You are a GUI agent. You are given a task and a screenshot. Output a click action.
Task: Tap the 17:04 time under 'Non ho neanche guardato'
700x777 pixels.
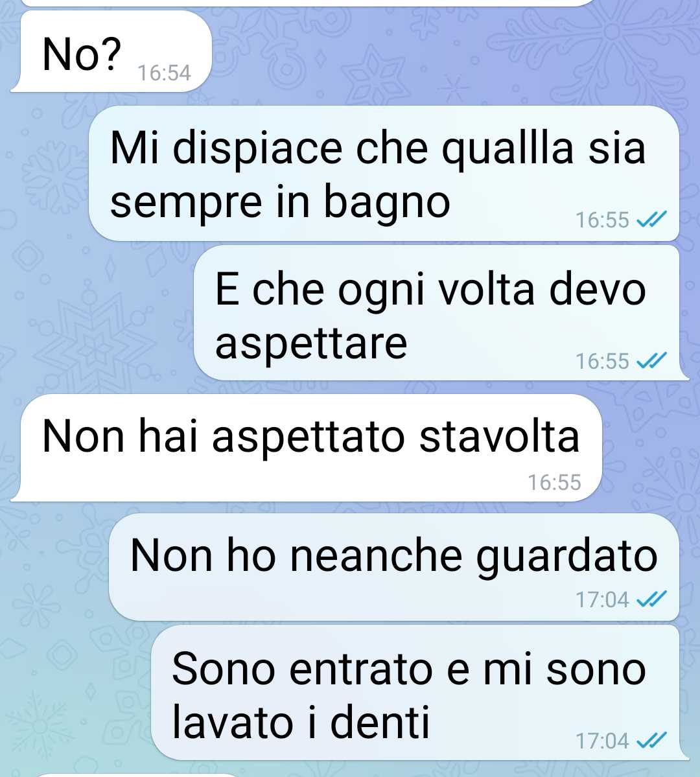[x=602, y=600]
